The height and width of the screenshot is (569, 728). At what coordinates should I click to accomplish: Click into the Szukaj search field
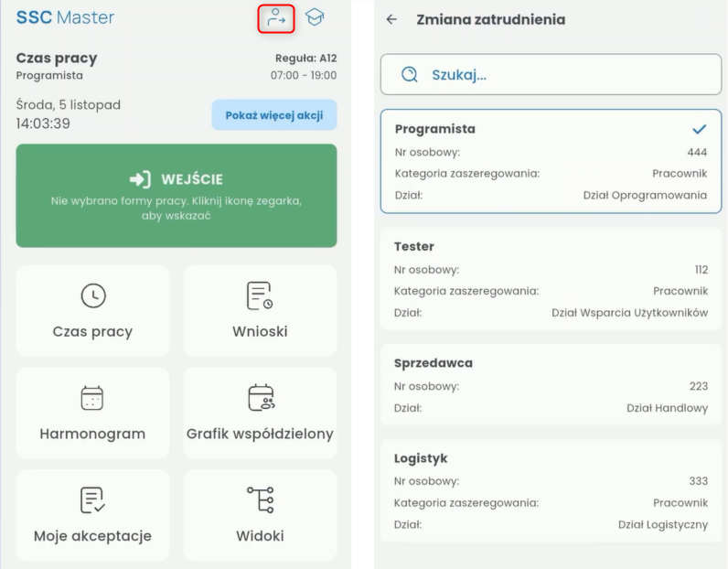click(551, 74)
